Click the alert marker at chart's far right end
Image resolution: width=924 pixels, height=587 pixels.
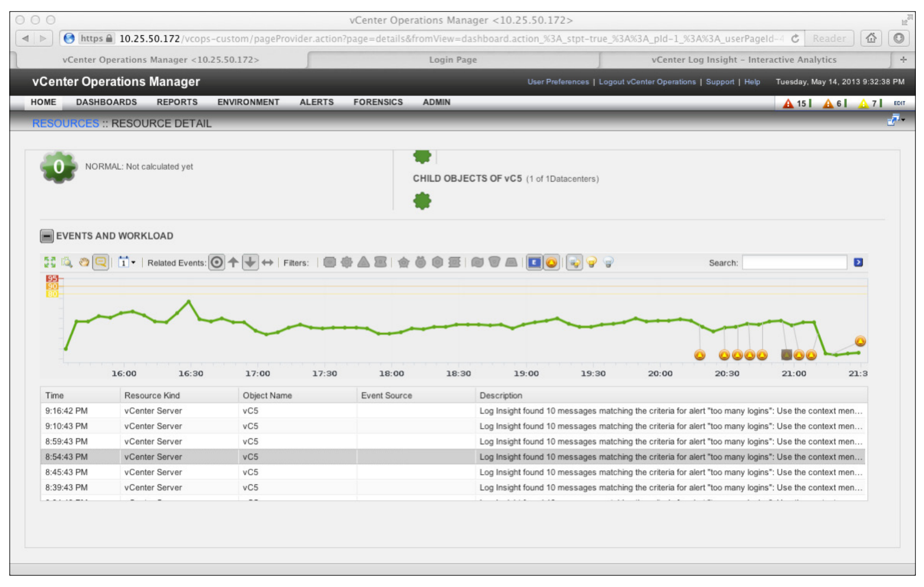860,341
